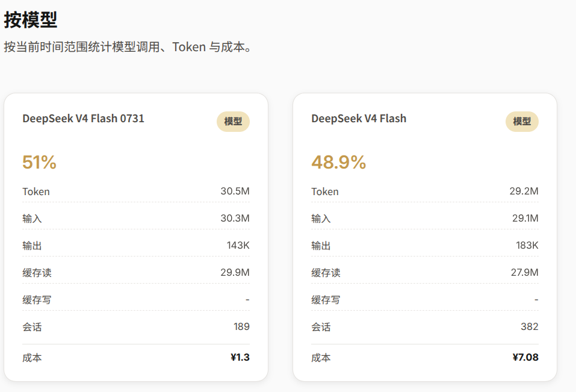Click the ¥1.3 成本 amount

tap(240, 357)
